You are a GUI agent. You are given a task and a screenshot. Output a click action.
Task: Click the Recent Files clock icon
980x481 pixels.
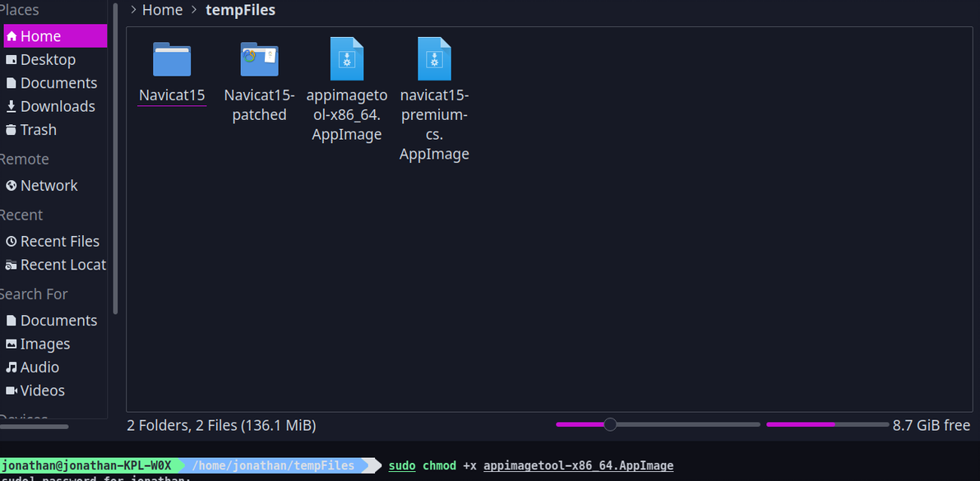(12, 241)
